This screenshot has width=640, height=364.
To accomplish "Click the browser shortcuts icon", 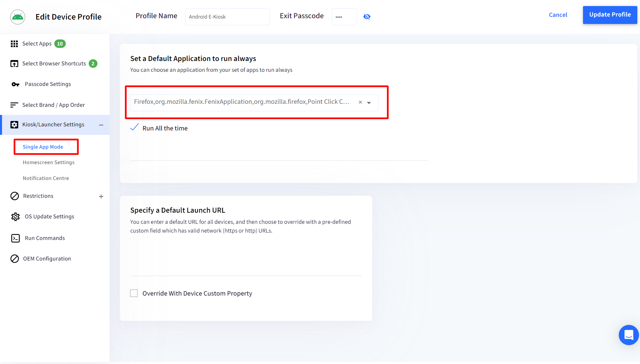I will [14, 64].
